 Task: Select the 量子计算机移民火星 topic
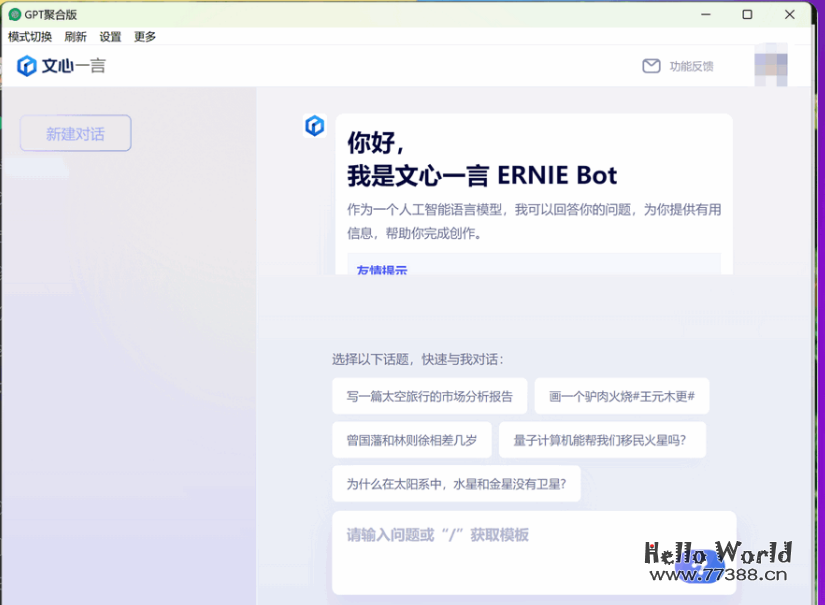pos(602,440)
